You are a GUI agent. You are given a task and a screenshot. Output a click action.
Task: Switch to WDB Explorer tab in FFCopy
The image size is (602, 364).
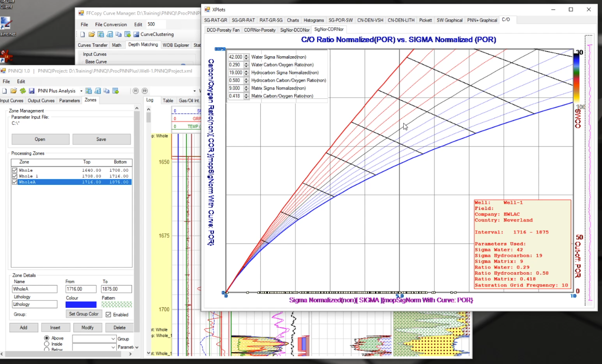tap(176, 45)
